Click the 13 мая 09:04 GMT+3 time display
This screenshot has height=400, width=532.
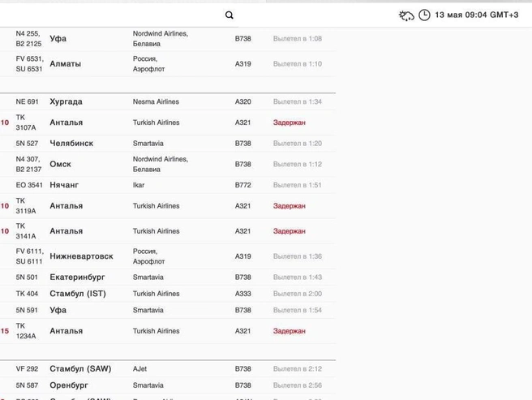tap(476, 15)
